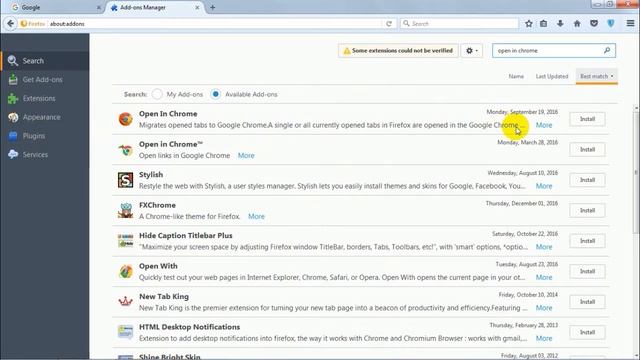The image size is (640, 360).
Task: Click the New Tab King crown icon
Action: click(125, 302)
